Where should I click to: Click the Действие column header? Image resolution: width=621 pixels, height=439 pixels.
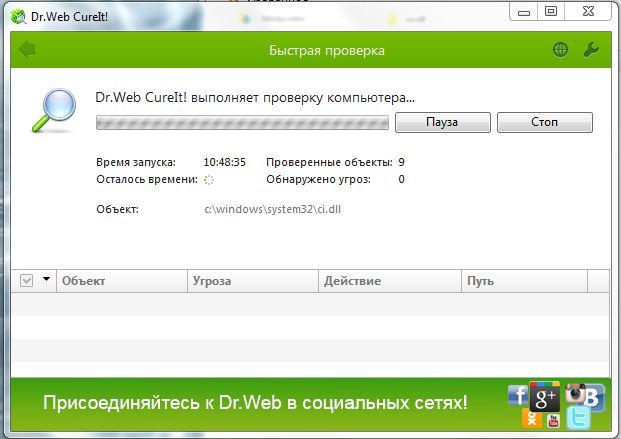click(389, 281)
